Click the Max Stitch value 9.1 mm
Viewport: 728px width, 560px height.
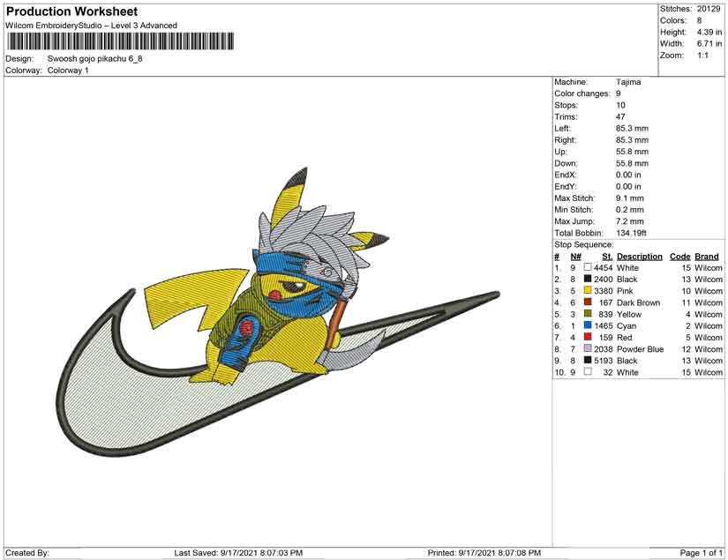click(630, 198)
